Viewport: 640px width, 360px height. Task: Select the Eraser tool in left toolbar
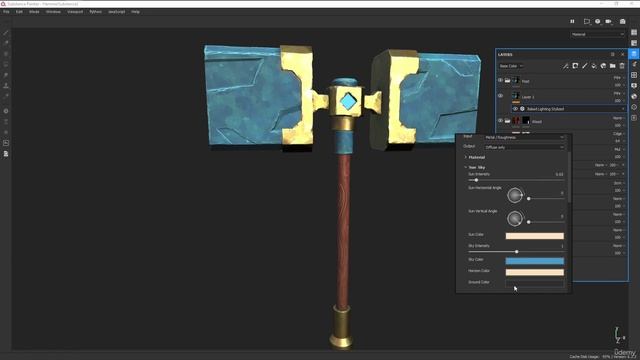tap(6, 43)
